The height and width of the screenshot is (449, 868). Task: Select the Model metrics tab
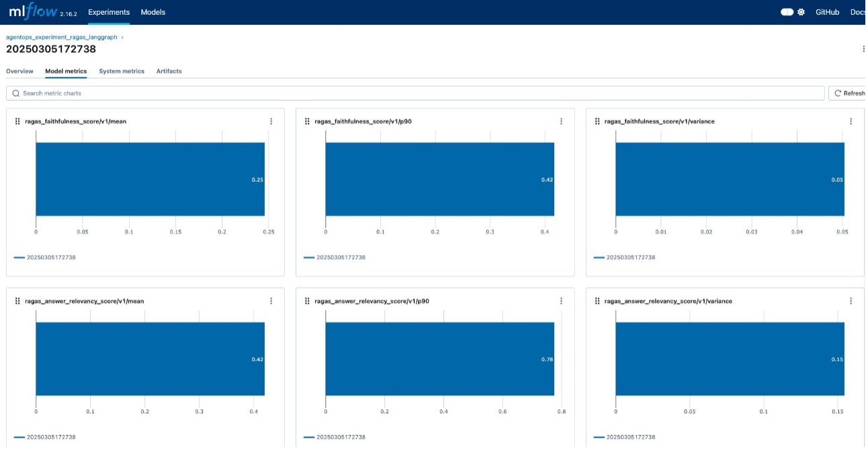coord(66,71)
